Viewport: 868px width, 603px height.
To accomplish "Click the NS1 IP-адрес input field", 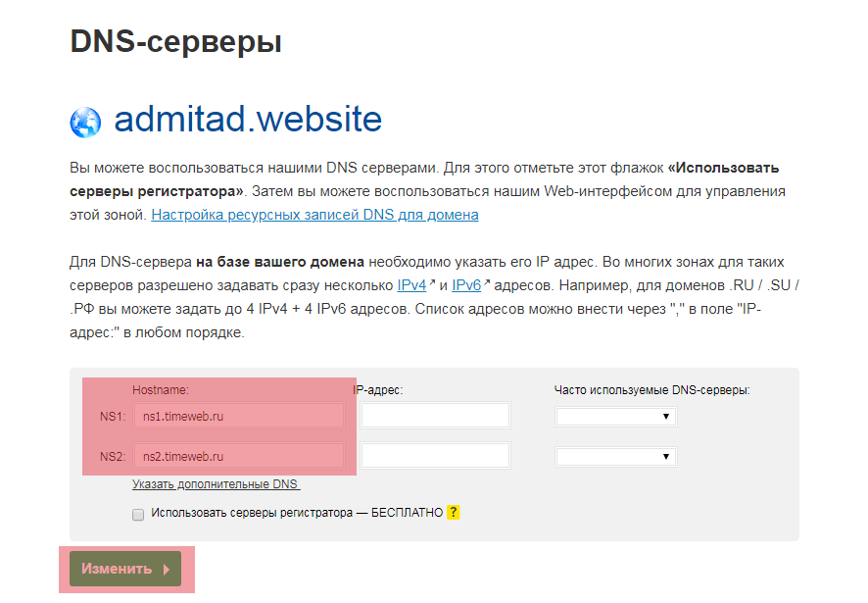I will (x=435, y=416).
